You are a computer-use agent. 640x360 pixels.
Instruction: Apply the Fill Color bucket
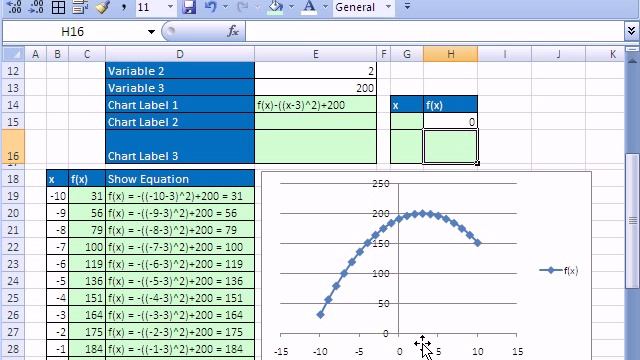(x=276, y=7)
